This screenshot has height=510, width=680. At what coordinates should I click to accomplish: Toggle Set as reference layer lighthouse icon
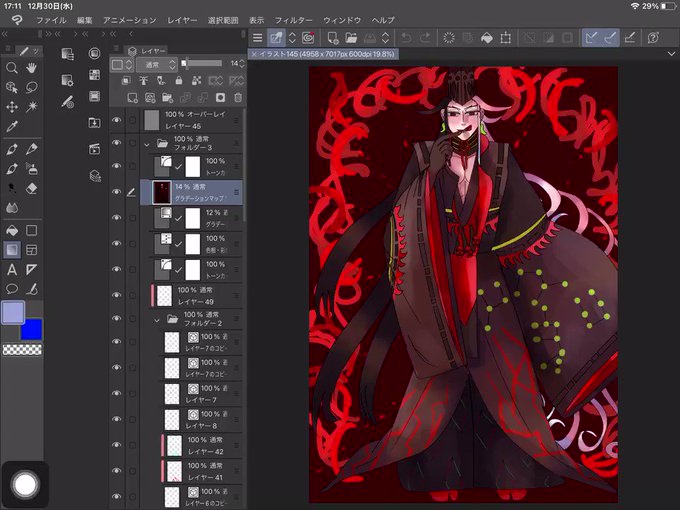(x=144, y=80)
